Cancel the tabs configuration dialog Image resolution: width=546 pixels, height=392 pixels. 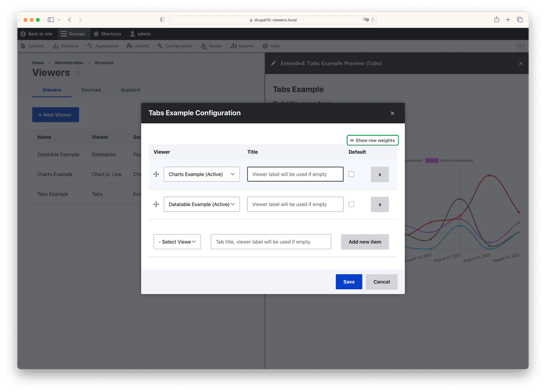click(382, 282)
